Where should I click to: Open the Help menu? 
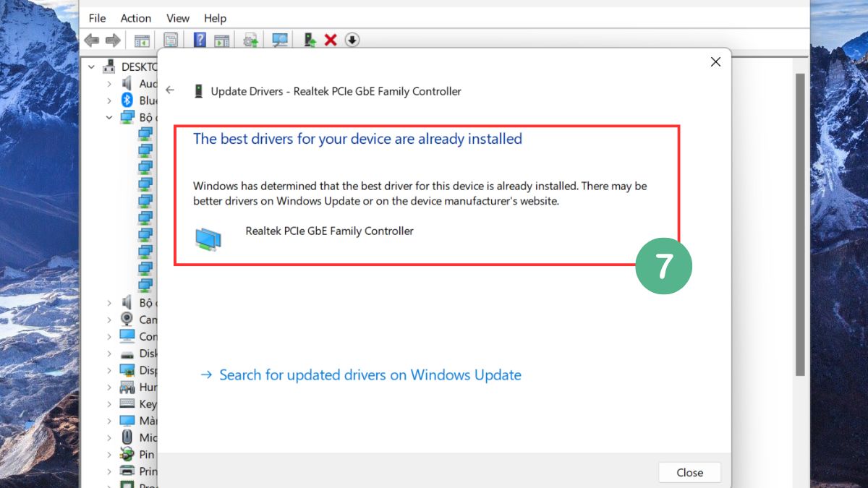215,18
